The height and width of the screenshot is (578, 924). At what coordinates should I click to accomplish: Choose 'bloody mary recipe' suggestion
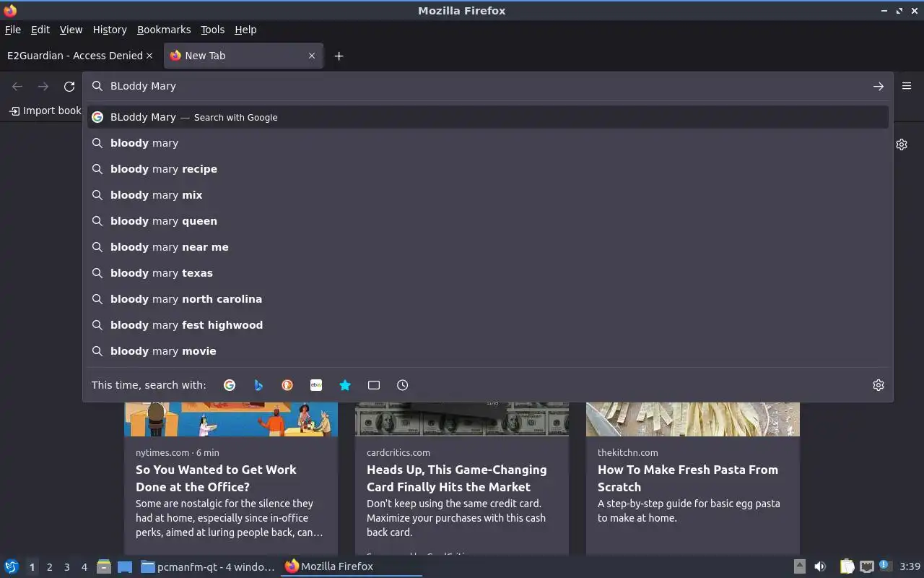[488, 169]
